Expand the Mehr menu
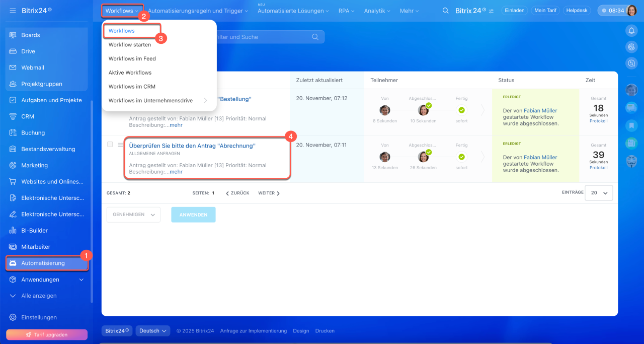Viewport: 644px width, 344px height. click(410, 11)
